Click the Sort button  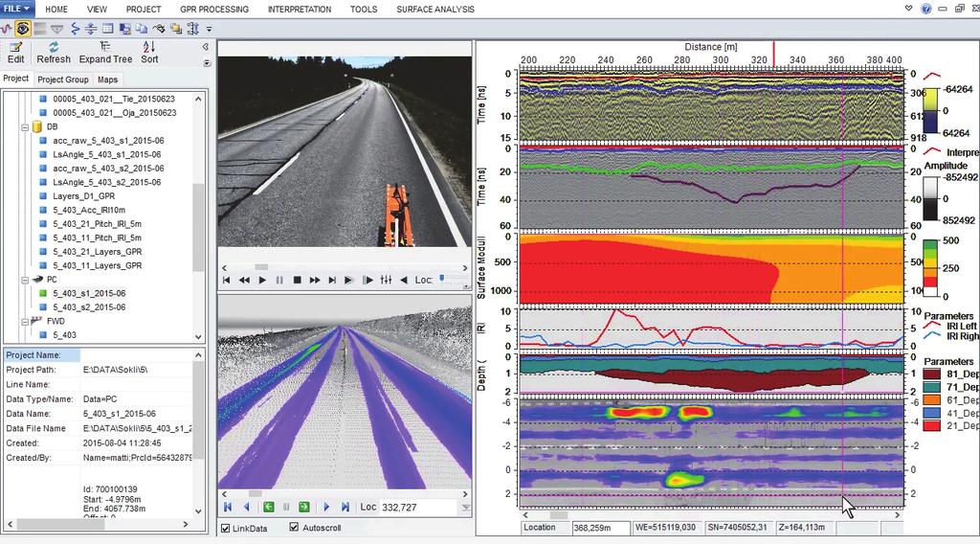(149, 53)
